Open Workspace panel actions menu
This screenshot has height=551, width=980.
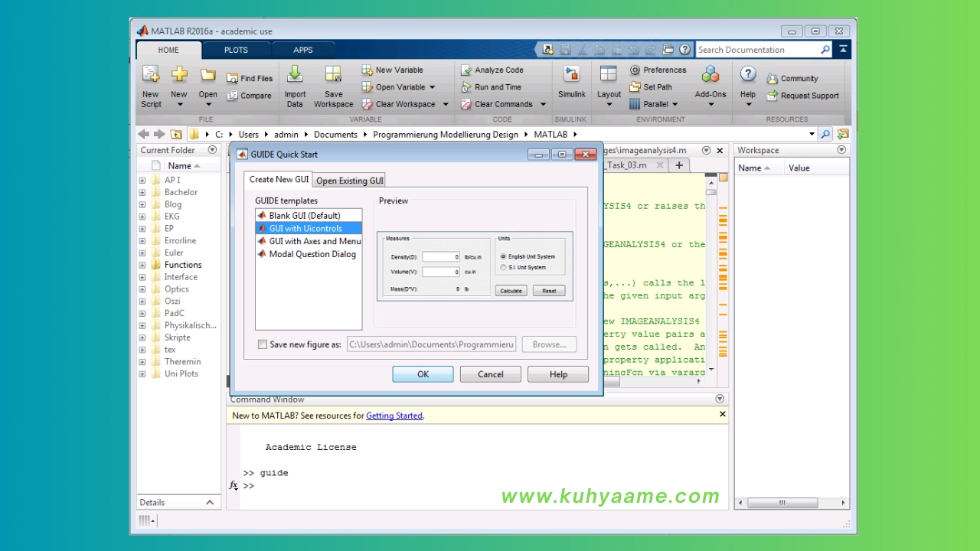(841, 150)
